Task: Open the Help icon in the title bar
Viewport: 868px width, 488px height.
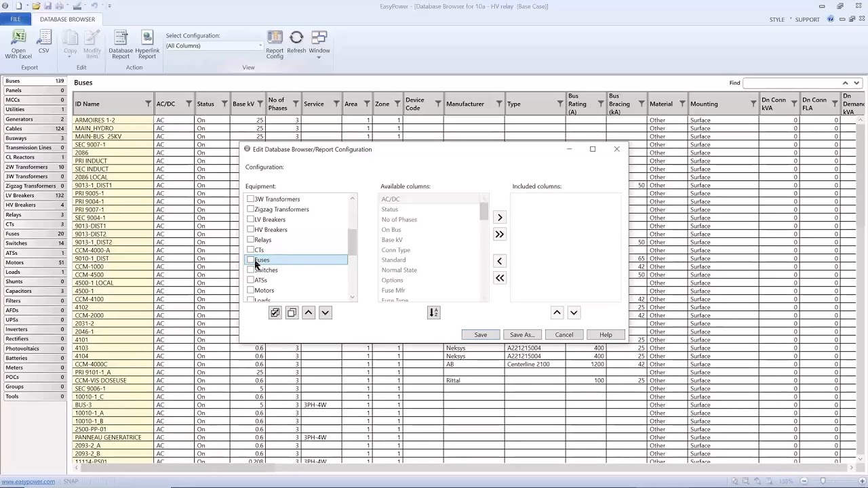Action: click(831, 19)
